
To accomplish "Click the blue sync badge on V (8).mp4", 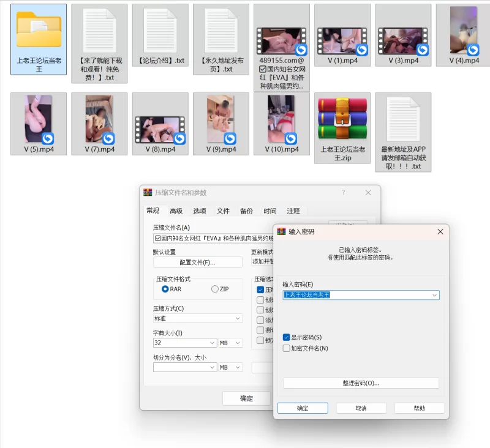I will click(179, 138).
